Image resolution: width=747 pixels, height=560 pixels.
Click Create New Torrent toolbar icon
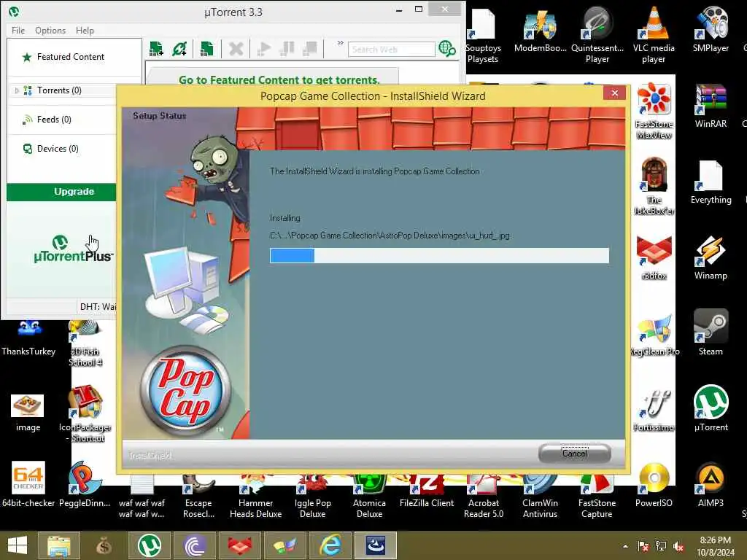[x=206, y=49]
